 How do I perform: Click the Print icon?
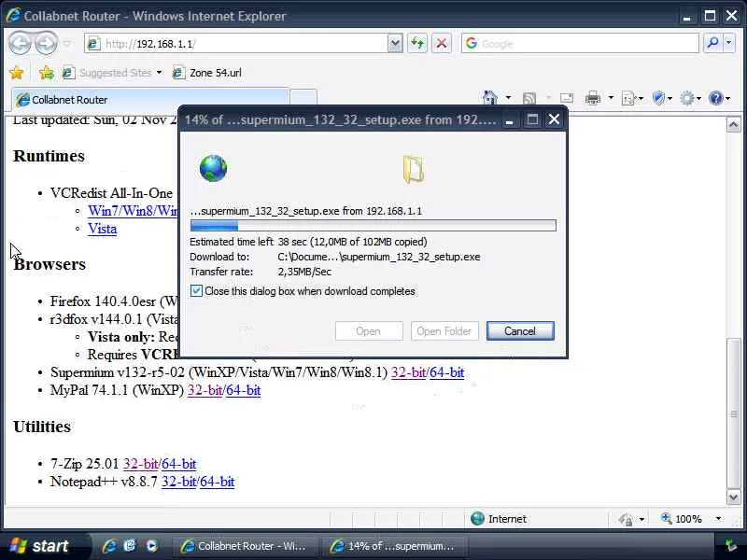(593, 98)
